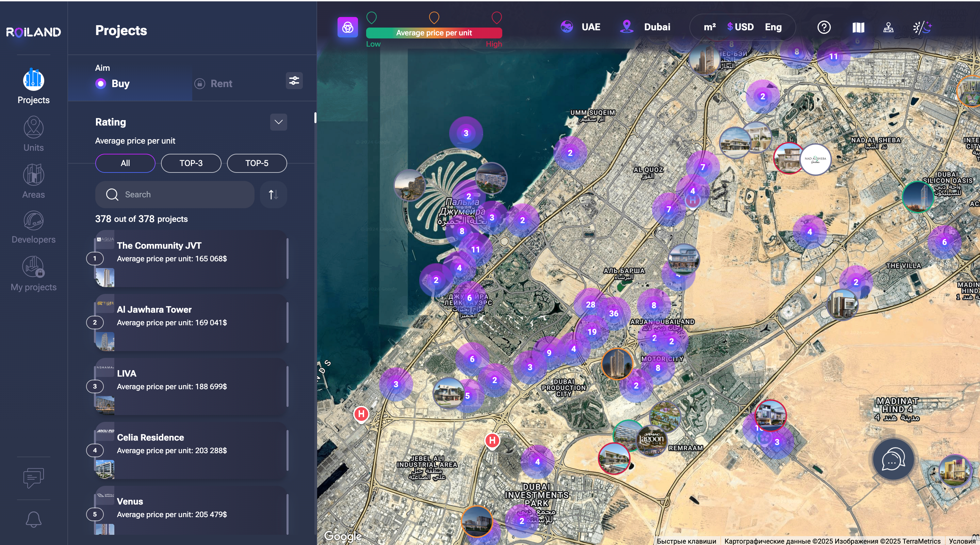Click the Average price per unit gradient bar
Screen dimensions: 980x545
[434, 33]
